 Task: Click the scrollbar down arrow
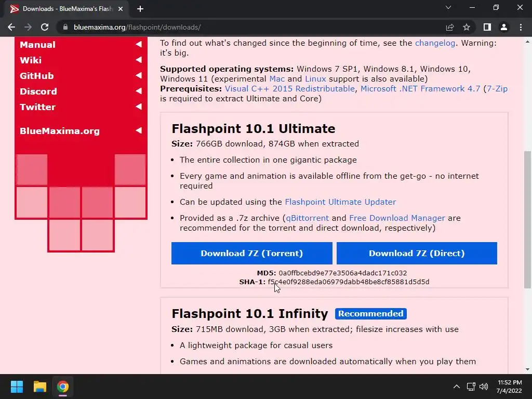tap(527, 369)
